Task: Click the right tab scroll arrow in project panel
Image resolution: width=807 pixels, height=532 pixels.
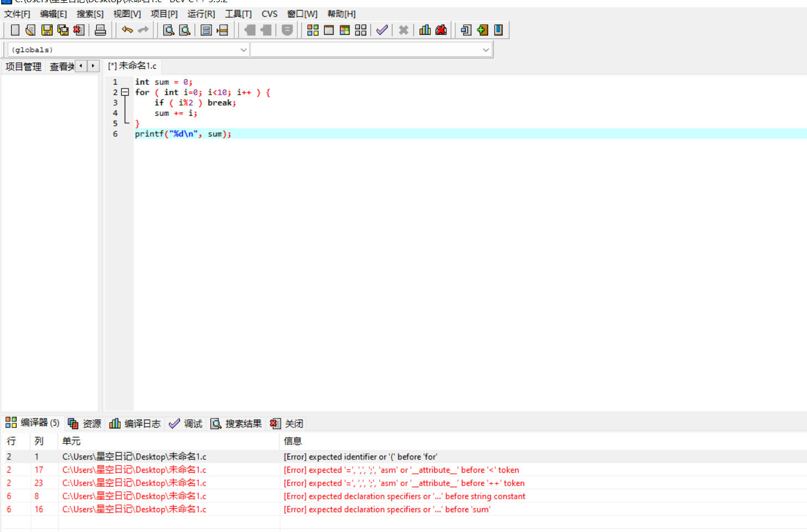Action: 93,66
